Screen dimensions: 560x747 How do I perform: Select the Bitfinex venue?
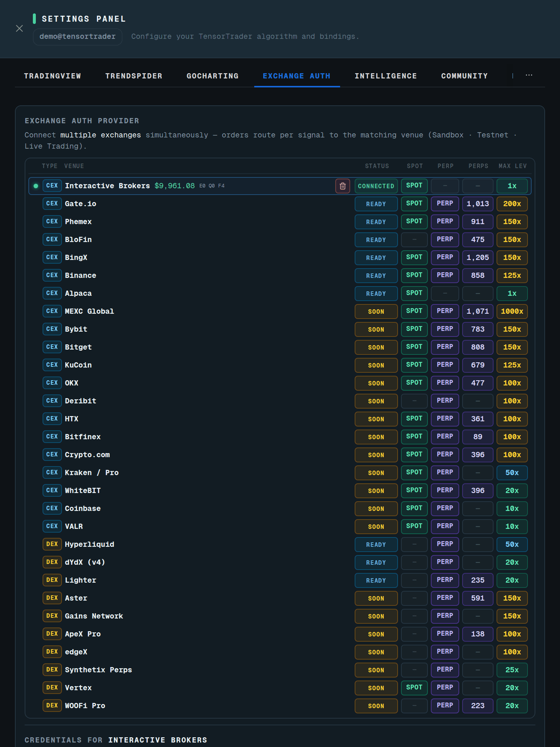(280, 437)
